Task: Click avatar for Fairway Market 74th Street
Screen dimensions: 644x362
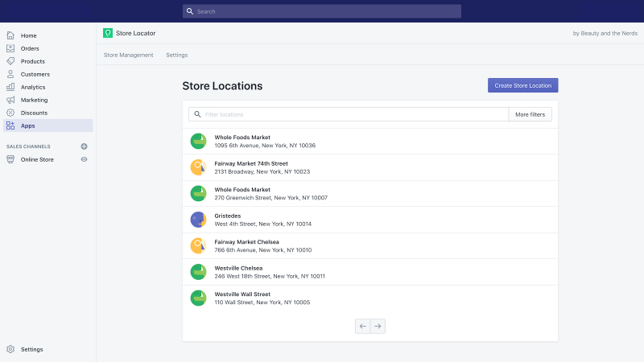Action: (198, 167)
